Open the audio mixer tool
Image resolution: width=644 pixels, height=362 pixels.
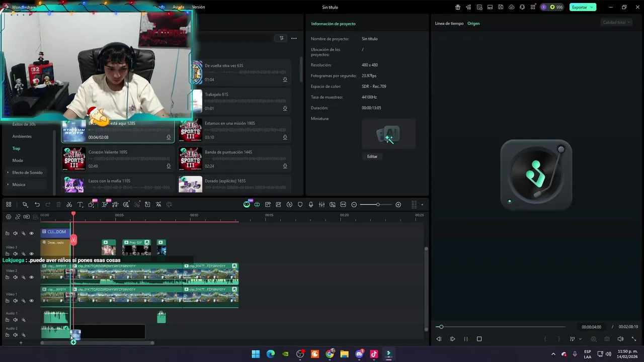(x=321, y=205)
